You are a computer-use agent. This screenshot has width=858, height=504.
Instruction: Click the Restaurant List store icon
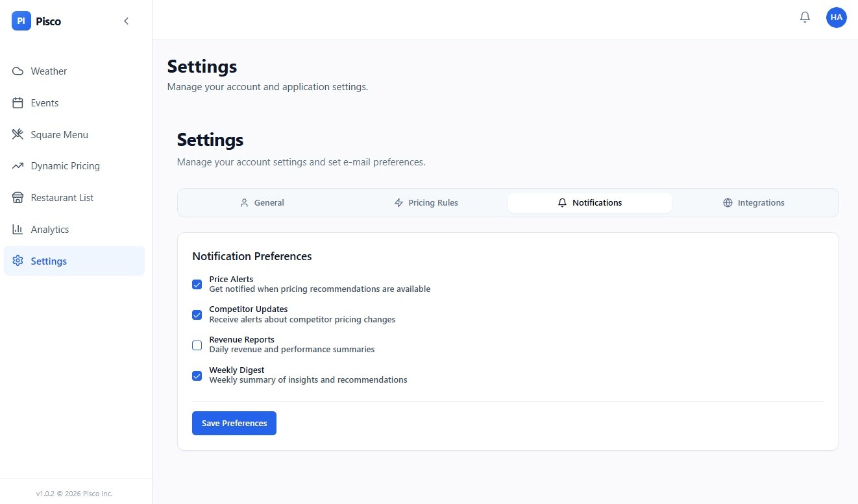(x=18, y=198)
